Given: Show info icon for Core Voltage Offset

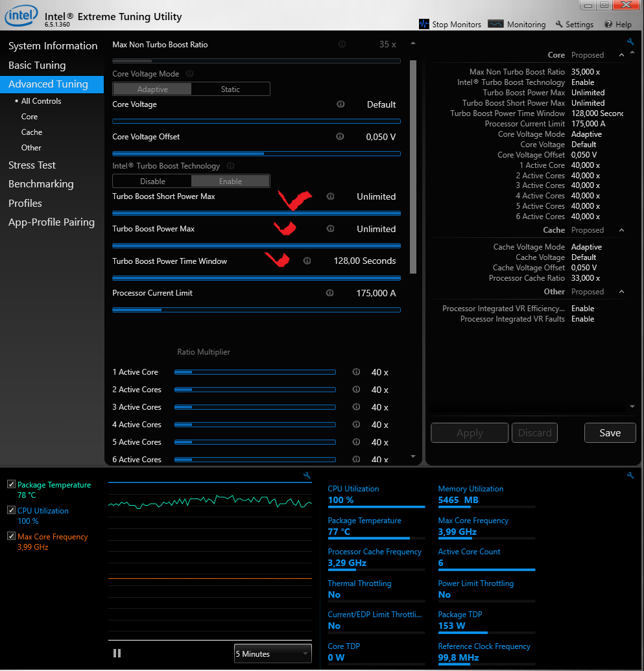Looking at the screenshot, I should pyautogui.click(x=340, y=136).
